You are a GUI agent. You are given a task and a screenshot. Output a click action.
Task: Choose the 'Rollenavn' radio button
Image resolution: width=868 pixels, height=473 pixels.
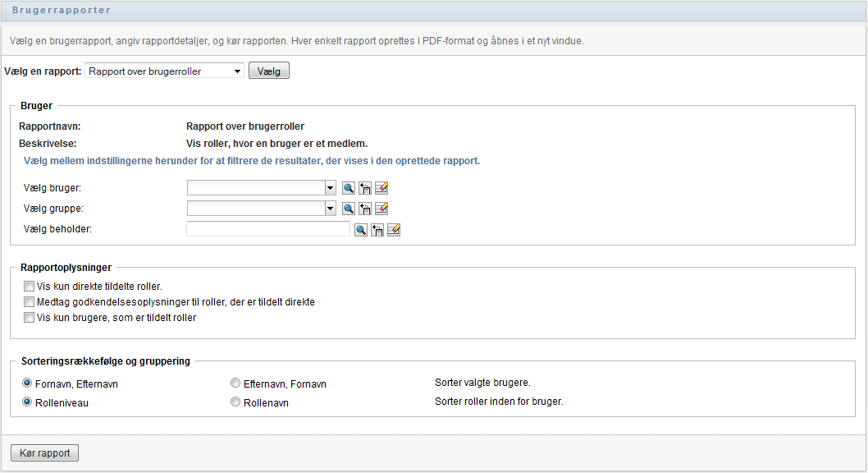tap(235, 403)
